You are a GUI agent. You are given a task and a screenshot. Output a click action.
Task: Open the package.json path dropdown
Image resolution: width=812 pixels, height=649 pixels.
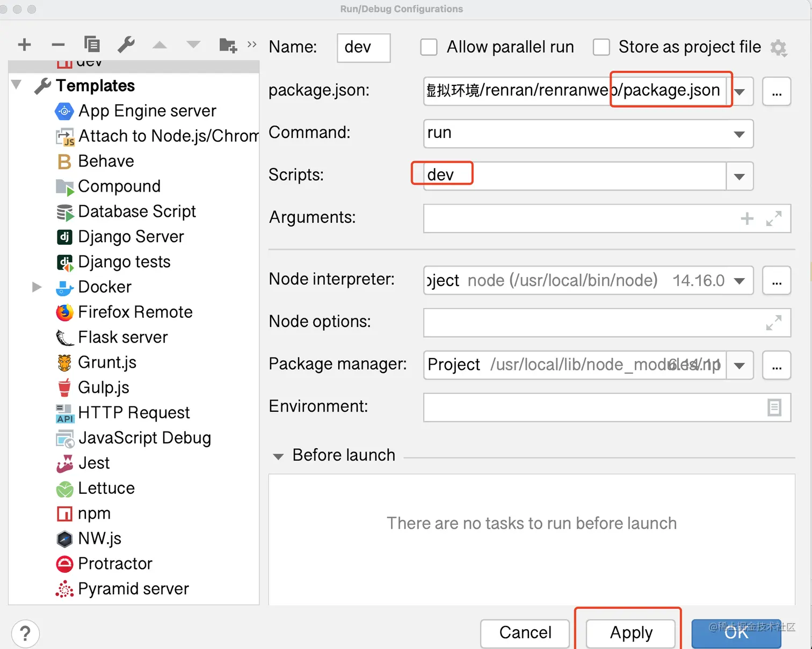pos(740,92)
